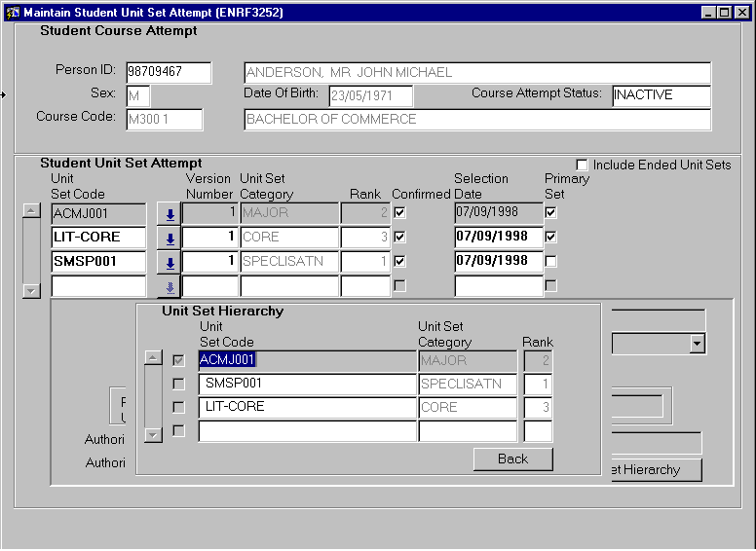Click the down-arrow icon beside ACMJ001

(x=170, y=214)
